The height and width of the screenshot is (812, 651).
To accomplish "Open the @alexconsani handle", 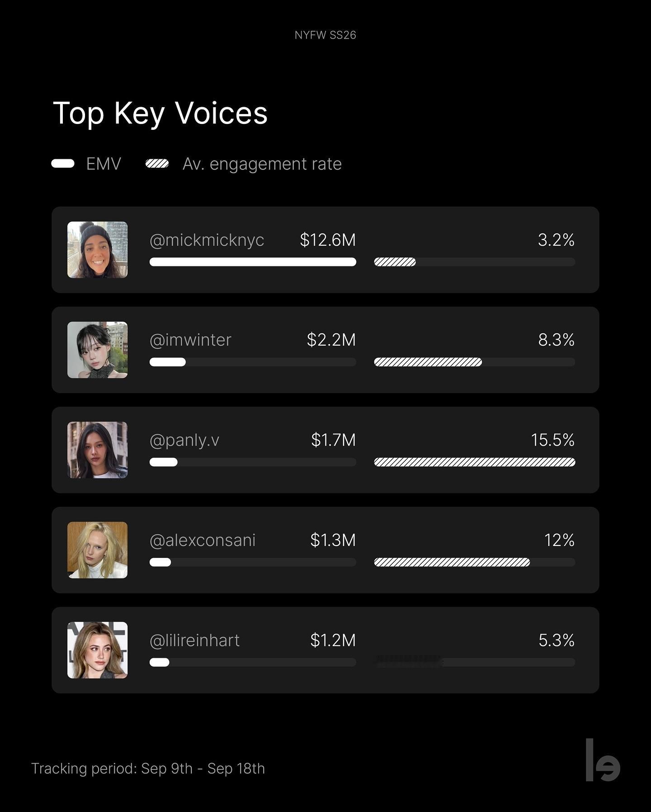I will pos(203,540).
